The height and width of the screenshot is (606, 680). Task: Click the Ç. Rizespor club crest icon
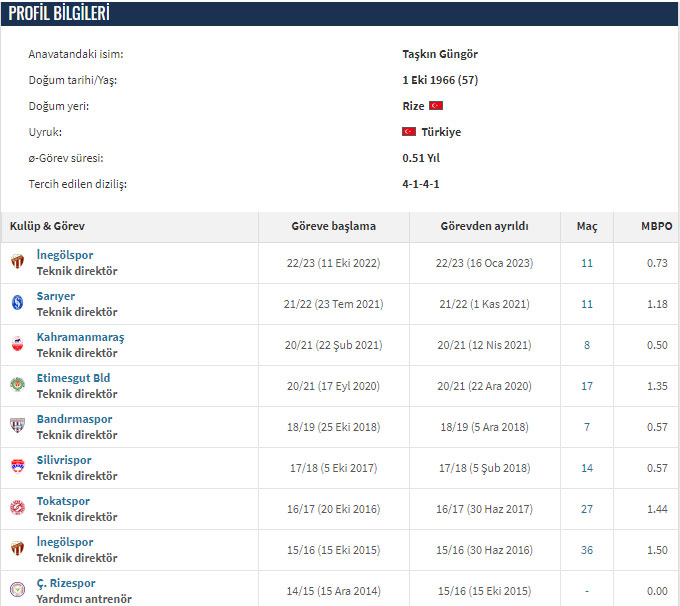pos(17,590)
